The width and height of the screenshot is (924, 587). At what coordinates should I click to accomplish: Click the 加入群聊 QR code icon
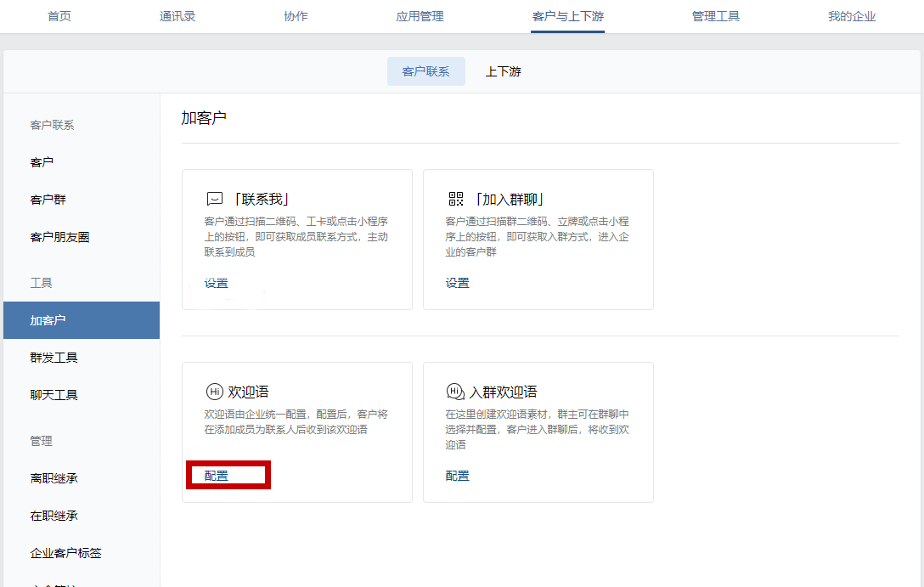456,200
